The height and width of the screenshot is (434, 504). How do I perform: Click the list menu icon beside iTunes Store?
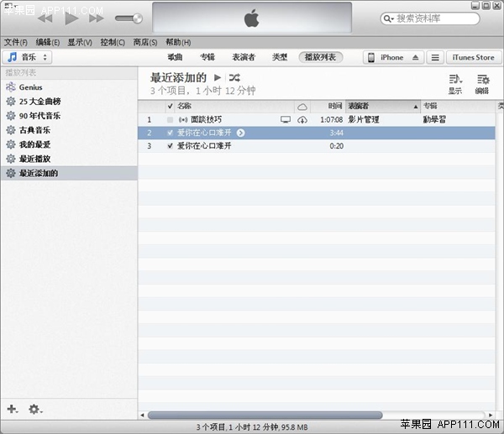tap(434, 58)
